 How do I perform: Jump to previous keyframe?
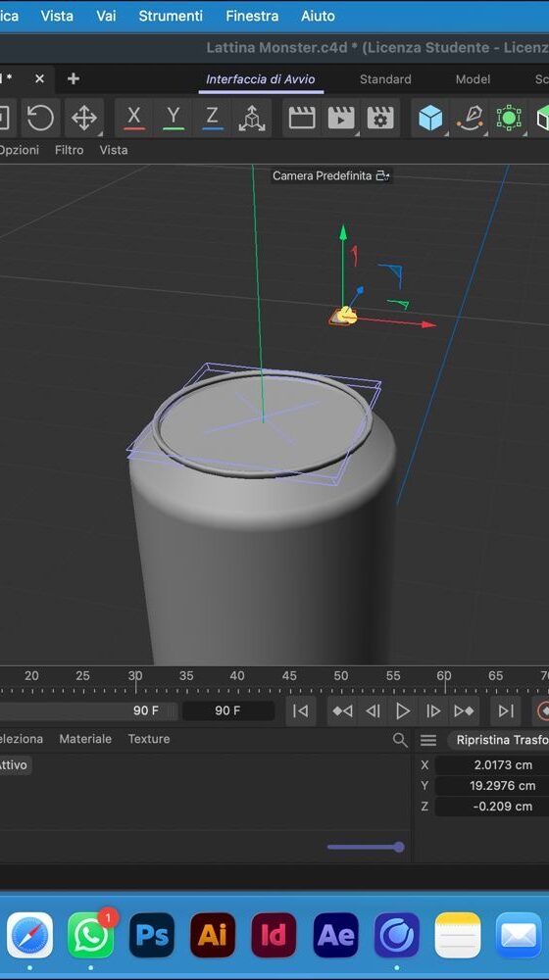click(343, 710)
